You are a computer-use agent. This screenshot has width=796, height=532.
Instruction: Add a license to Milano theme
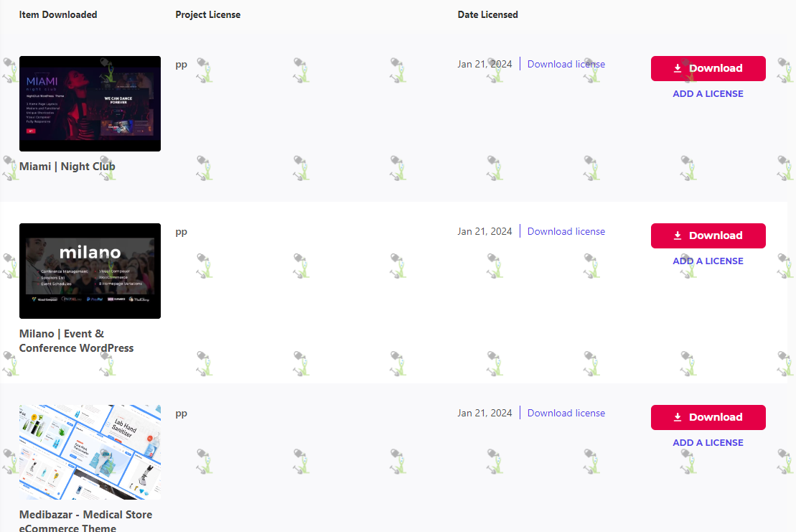(708, 261)
